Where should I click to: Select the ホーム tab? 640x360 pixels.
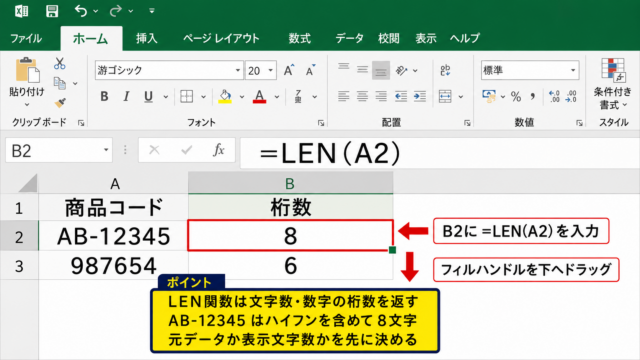pyautogui.click(x=91, y=39)
